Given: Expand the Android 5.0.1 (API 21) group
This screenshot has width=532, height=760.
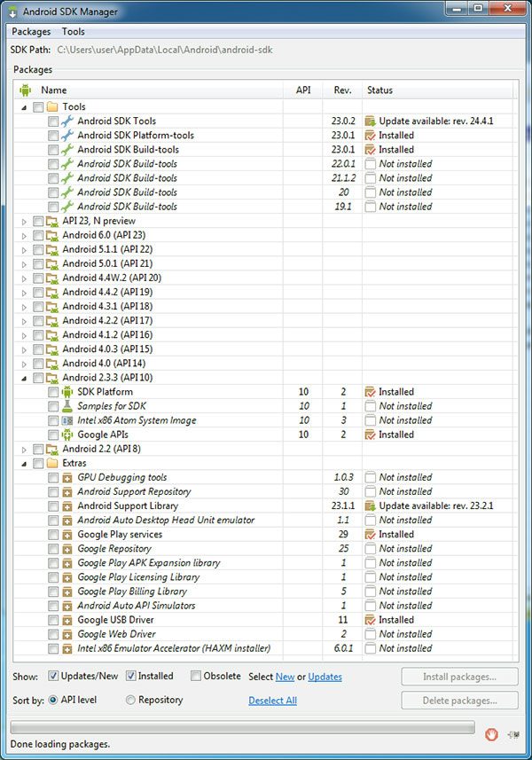Looking at the screenshot, I should (x=24, y=264).
